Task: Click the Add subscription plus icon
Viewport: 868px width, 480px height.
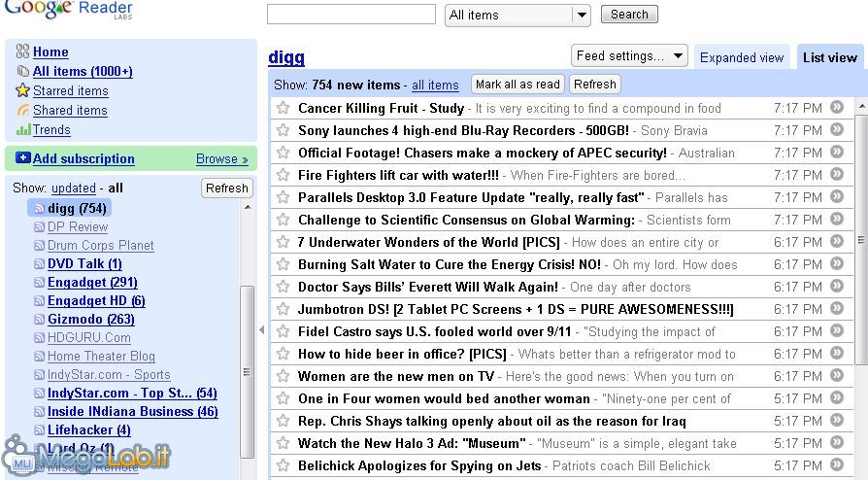Action: point(23,158)
